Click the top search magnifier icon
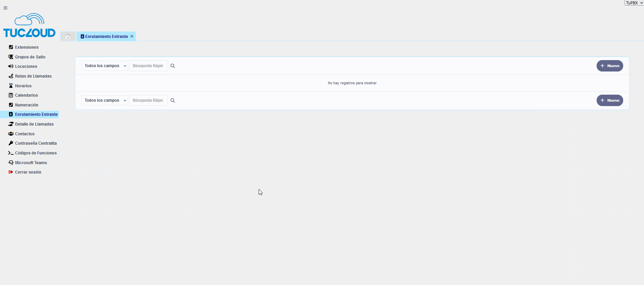Image resolution: width=644 pixels, height=285 pixels. (x=173, y=66)
